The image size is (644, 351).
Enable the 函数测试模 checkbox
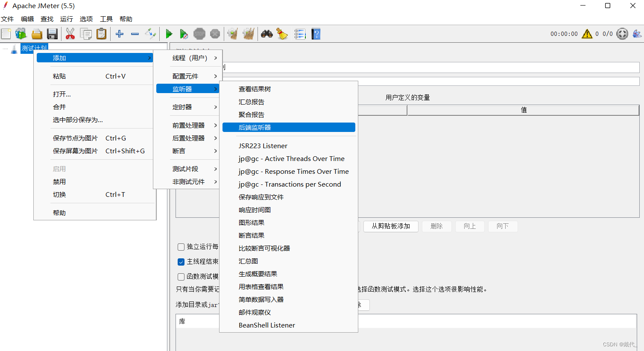(181, 277)
